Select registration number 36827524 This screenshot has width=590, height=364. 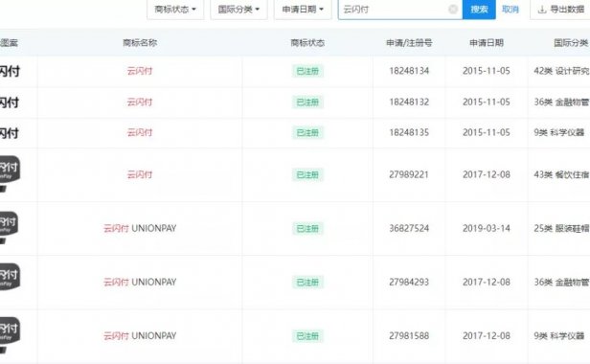[409, 228]
